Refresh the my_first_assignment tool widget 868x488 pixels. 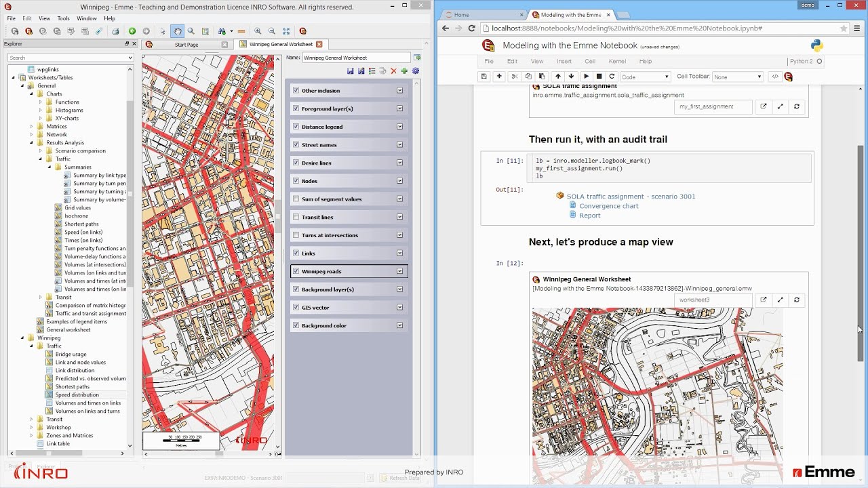click(797, 106)
